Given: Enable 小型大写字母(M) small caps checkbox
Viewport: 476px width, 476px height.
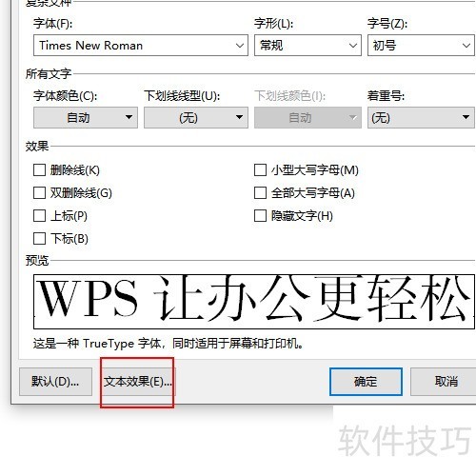Looking at the screenshot, I should pyautogui.click(x=260, y=170).
